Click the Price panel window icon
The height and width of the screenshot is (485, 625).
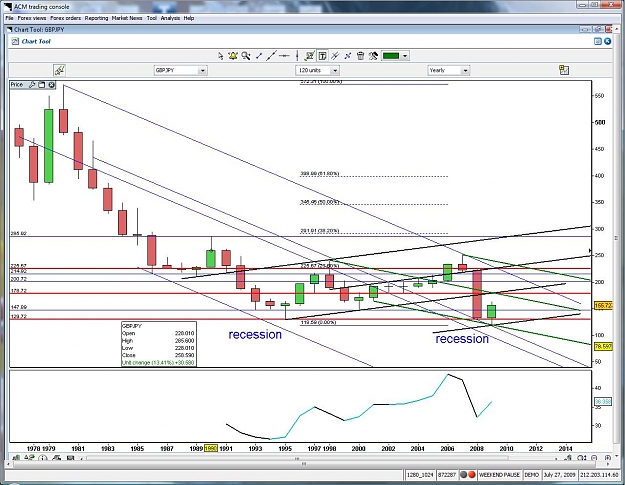tap(41, 85)
